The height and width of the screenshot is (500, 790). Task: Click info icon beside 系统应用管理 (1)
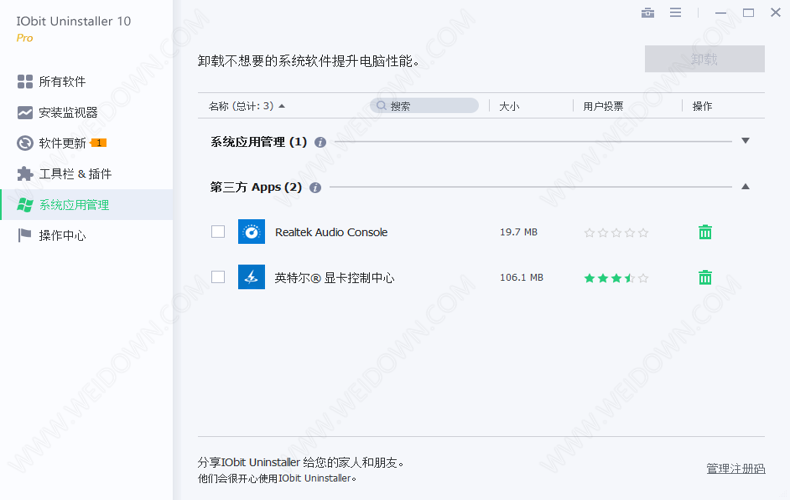[x=320, y=142]
